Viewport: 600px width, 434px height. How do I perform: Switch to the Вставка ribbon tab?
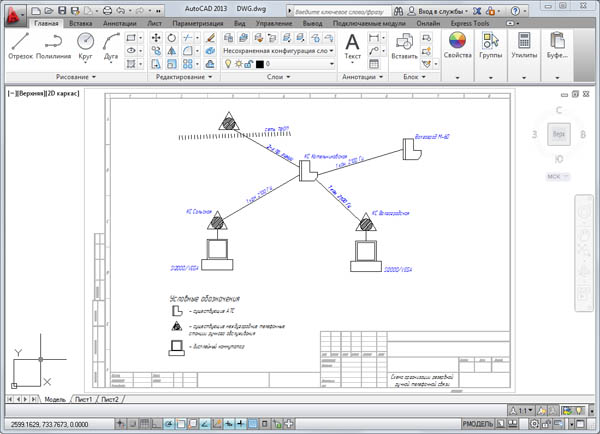[x=81, y=23]
